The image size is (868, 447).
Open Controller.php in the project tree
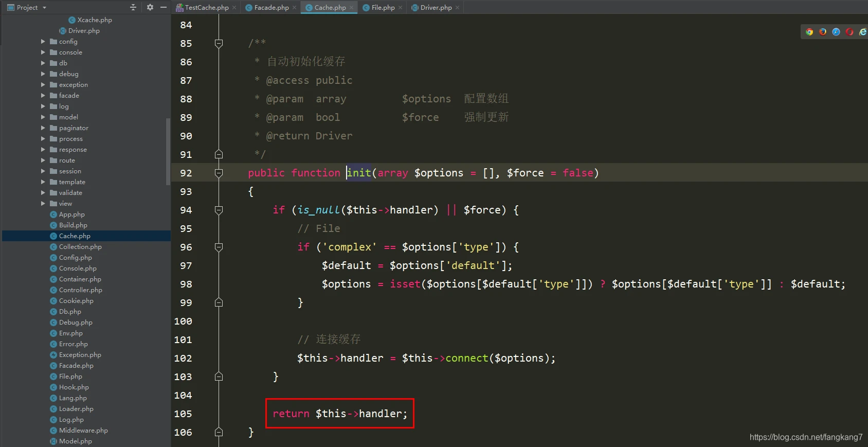click(80, 290)
